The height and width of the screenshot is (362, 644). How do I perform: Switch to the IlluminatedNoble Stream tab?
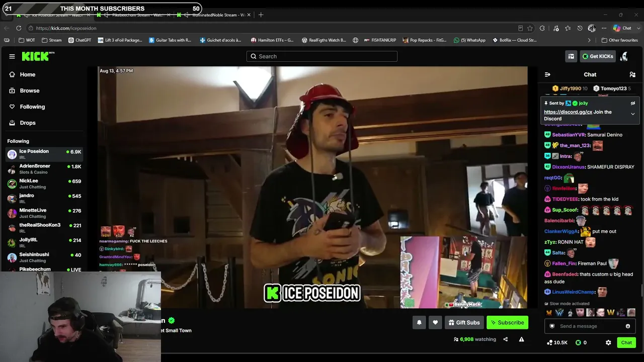pyautogui.click(x=214, y=15)
